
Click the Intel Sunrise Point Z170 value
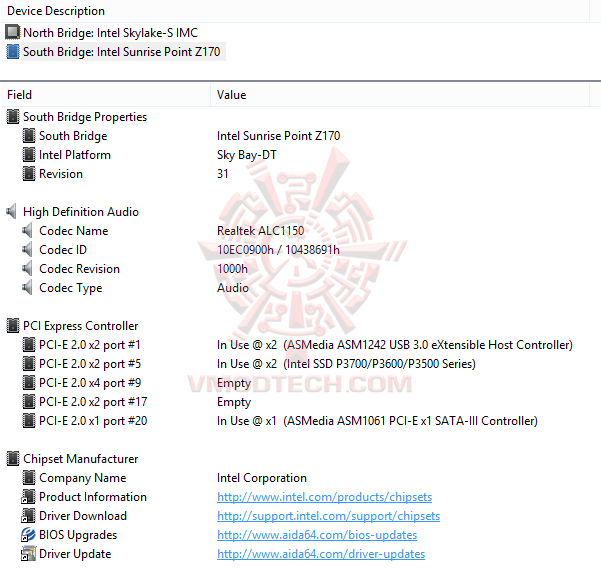tap(279, 136)
